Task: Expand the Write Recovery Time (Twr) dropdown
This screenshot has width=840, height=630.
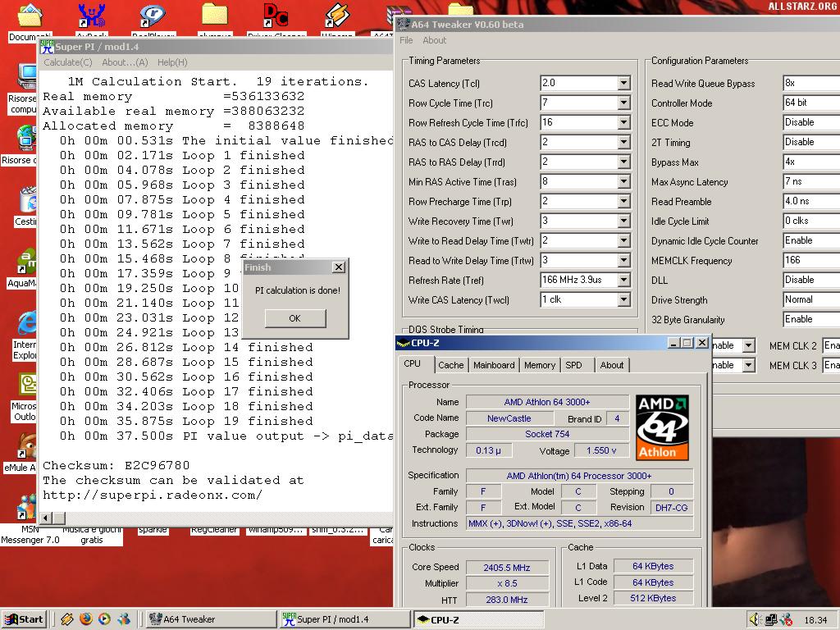Action: click(x=623, y=221)
